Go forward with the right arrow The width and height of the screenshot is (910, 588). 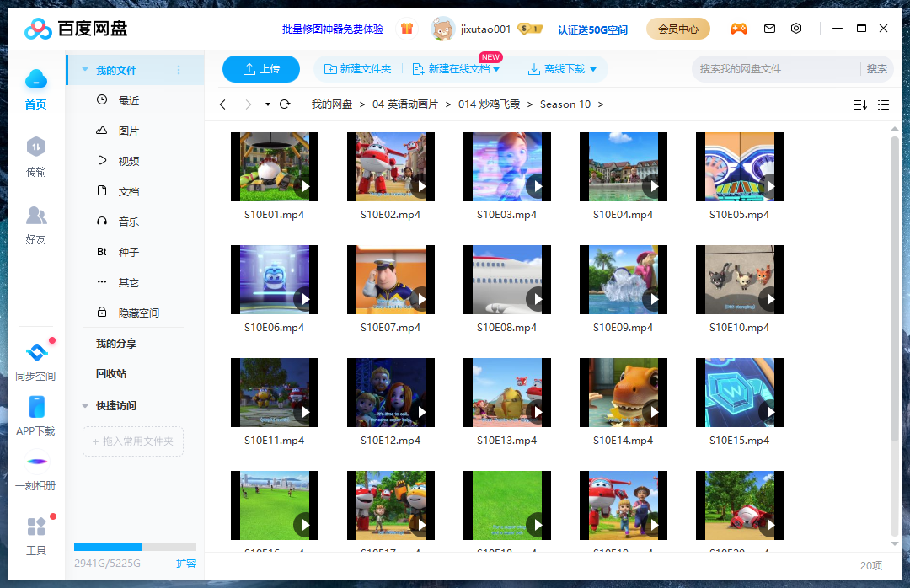[249, 104]
